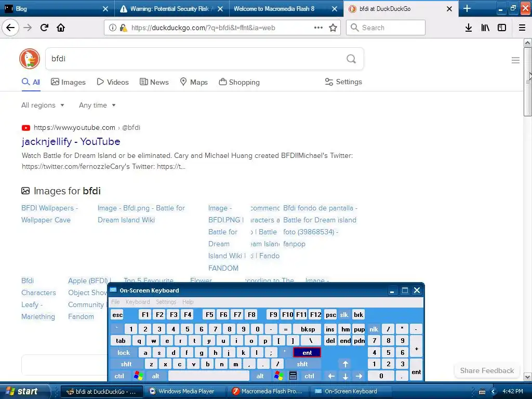Open the Settings menu in On-Screen Keyboard
Image resolution: width=532 pixels, height=399 pixels.
(166, 302)
